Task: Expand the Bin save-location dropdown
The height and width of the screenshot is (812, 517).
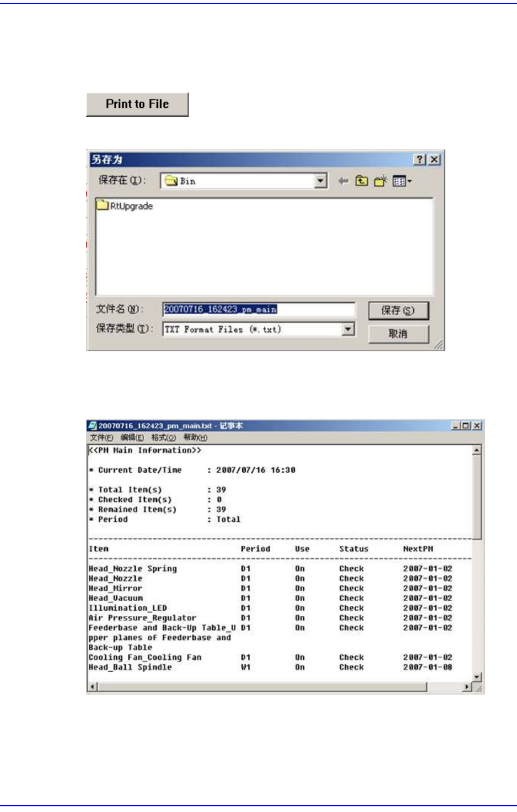Action: [321, 181]
